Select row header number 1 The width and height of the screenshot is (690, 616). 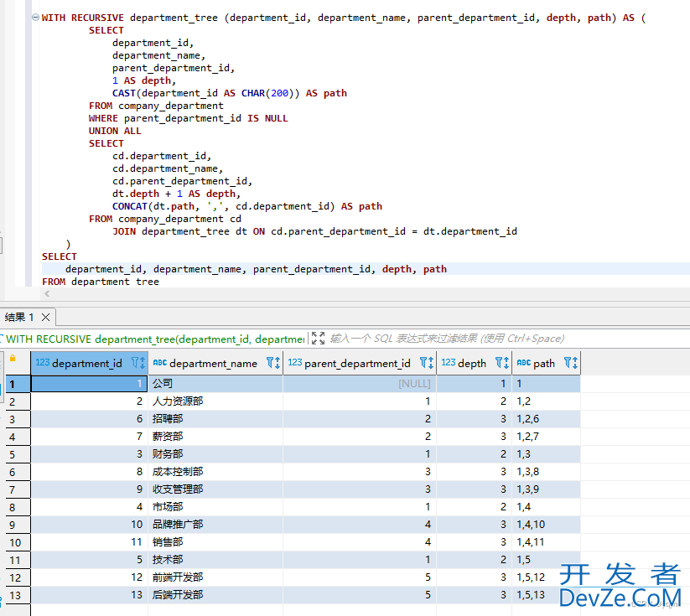(x=18, y=384)
